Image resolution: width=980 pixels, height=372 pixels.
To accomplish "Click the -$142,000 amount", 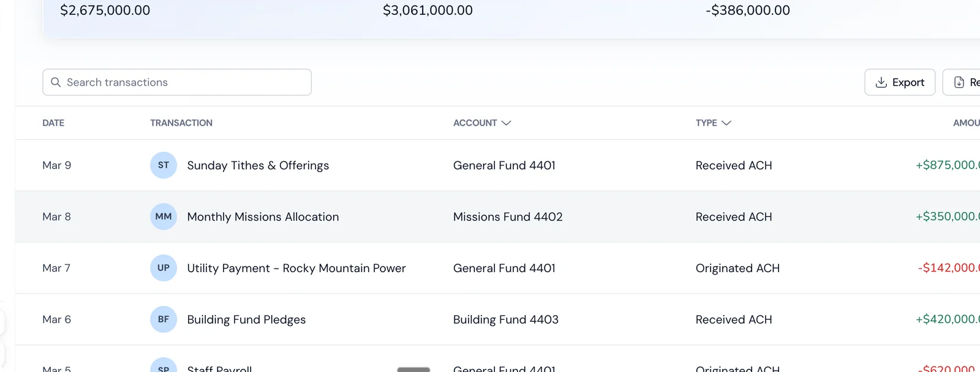I will (949, 268).
